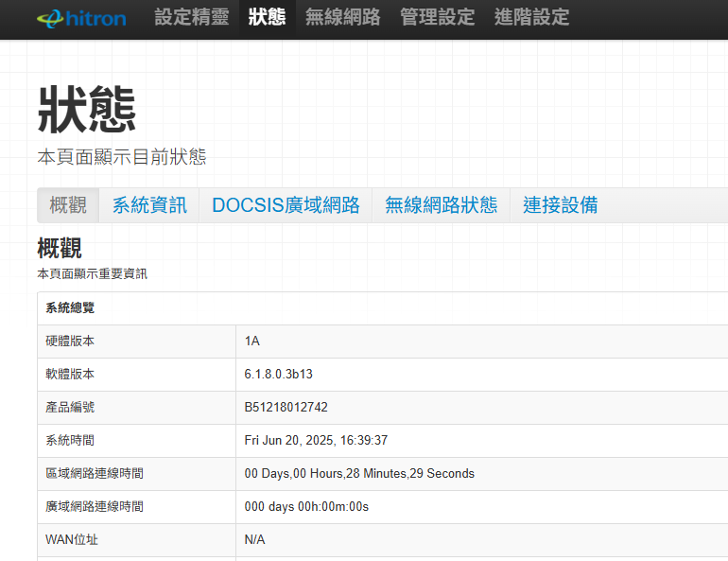Switch to the 系統資訊 tab

point(149,205)
